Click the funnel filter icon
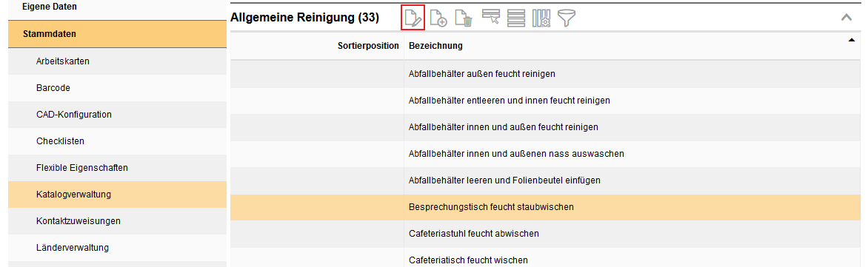 tap(567, 18)
